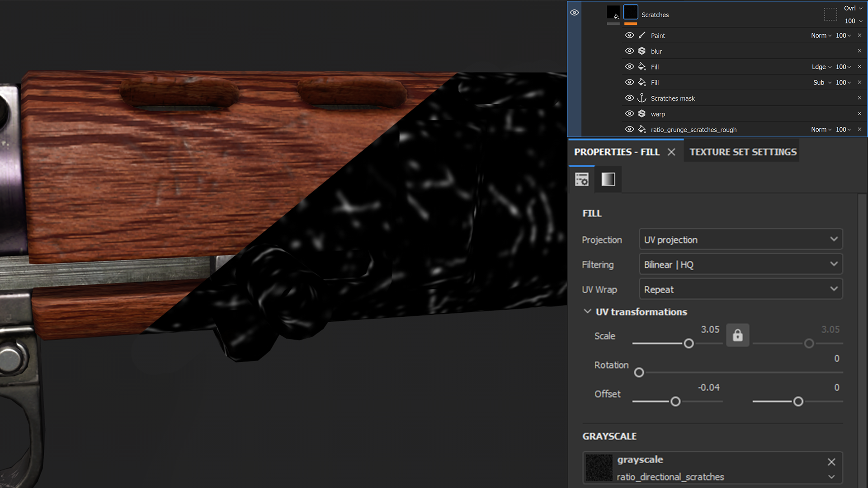The width and height of the screenshot is (868, 488).
Task: Click the Rotation slider handle
Action: coord(639,372)
